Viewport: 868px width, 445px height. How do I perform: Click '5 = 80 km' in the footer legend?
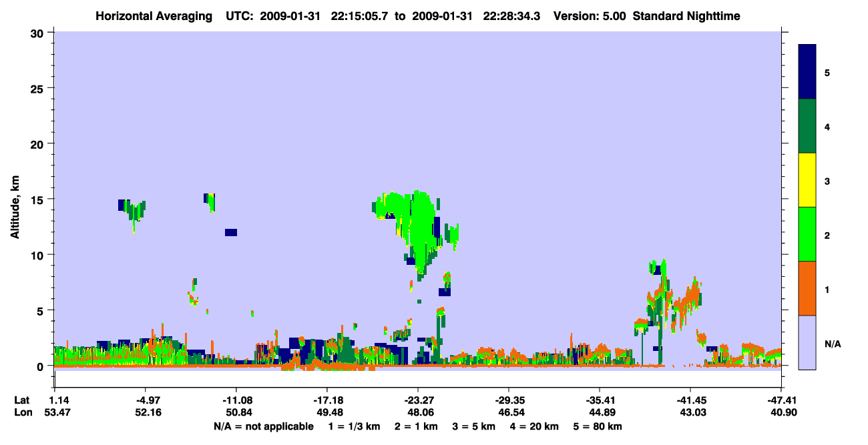point(598,426)
